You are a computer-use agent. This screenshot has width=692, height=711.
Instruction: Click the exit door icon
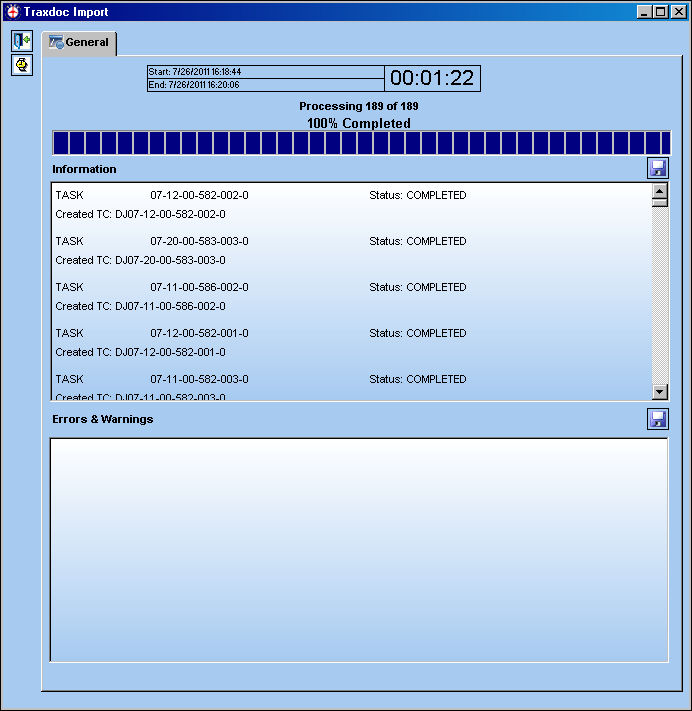point(22,41)
